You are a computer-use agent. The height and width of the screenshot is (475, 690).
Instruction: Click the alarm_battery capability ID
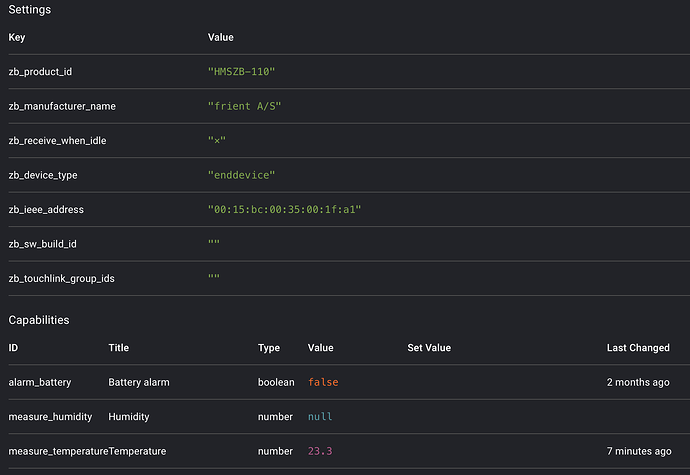point(40,382)
